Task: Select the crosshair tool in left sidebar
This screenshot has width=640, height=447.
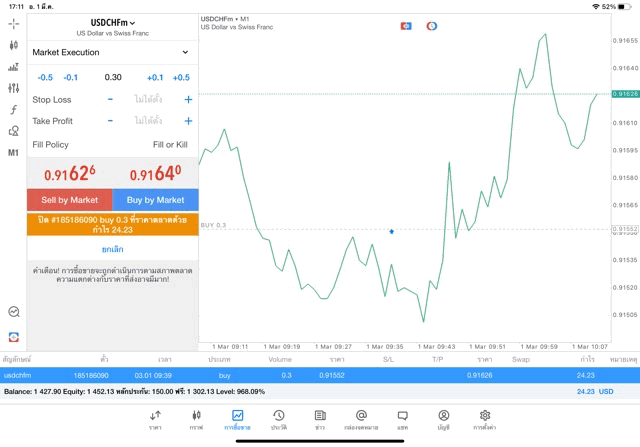Action: point(13,23)
